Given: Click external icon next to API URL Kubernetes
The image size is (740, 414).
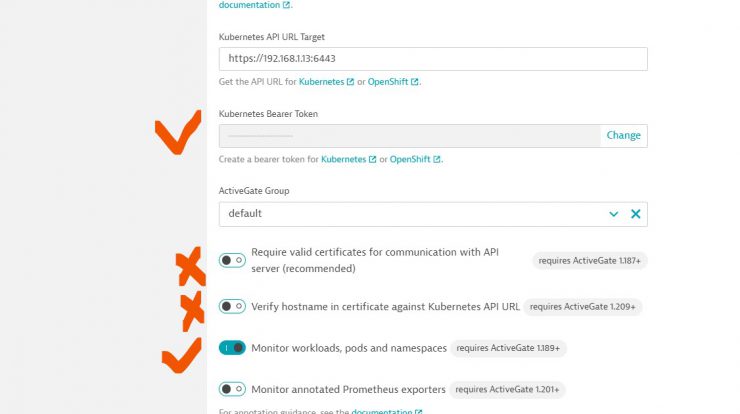Looking at the screenshot, I should pos(350,82).
